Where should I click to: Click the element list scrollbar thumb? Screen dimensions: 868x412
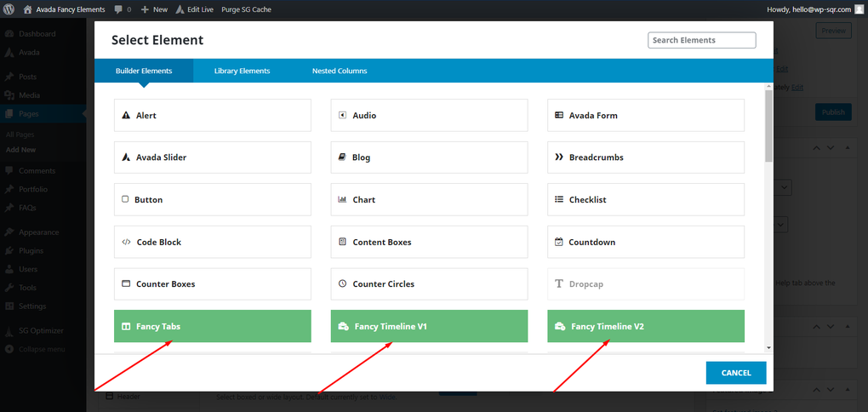(768, 126)
